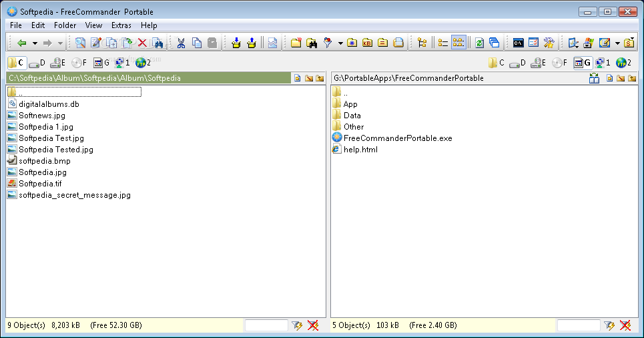Select drive C in right panel
644x338 pixels.
(x=496, y=63)
